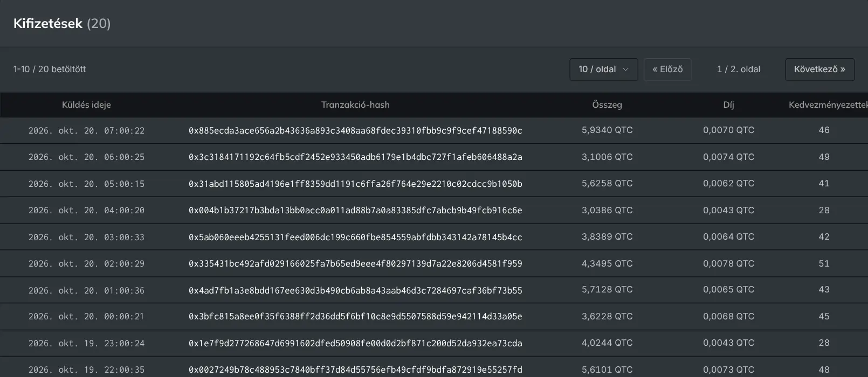Viewport: 868px width, 377px height.
Task: Click the 1 / 2. oldal page indicator
Action: click(738, 69)
